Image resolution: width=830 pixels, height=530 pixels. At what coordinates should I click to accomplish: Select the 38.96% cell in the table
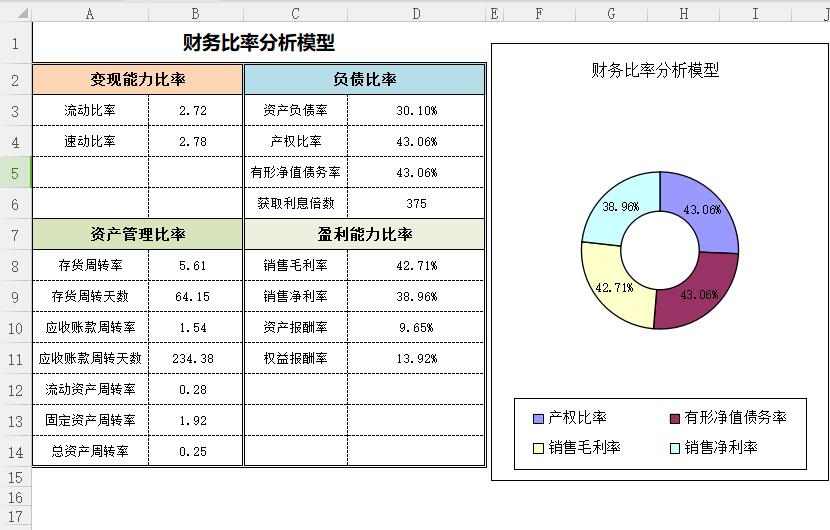pyautogui.click(x=417, y=297)
